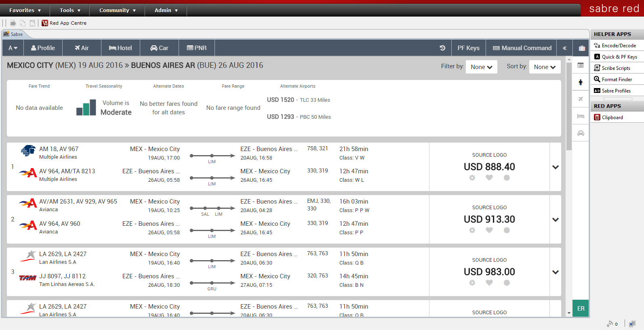Click gear icon under USD 888.40
The height and width of the screenshot is (330, 644).
click(472, 178)
